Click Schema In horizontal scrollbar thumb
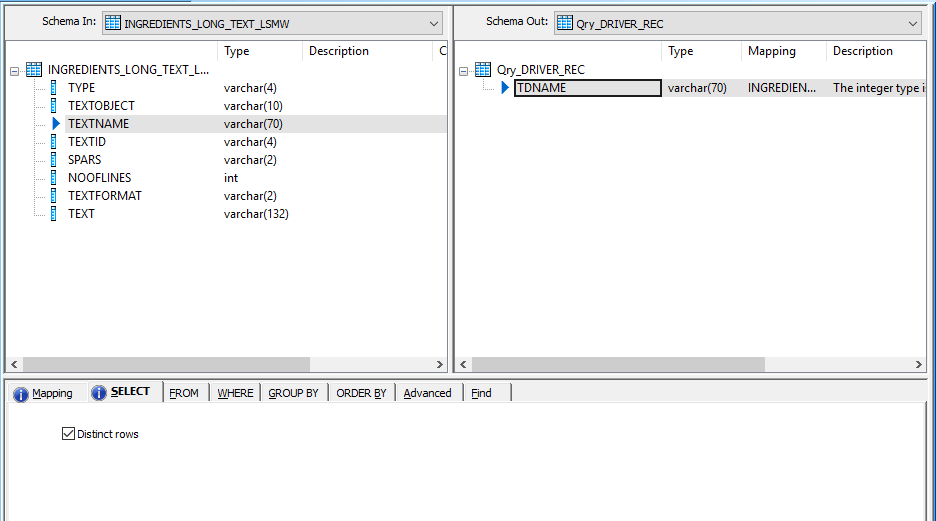Image resolution: width=936 pixels, height=521 pixels. point(166,364)
